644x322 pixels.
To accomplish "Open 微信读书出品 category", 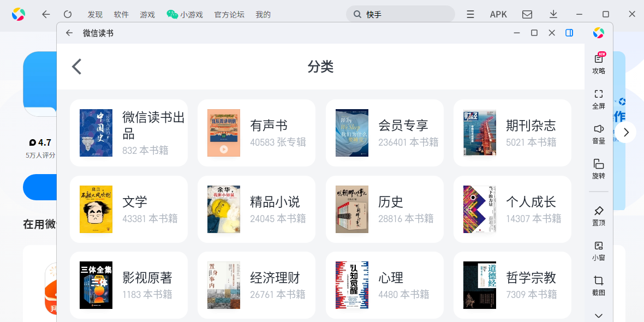I will 129,133.
